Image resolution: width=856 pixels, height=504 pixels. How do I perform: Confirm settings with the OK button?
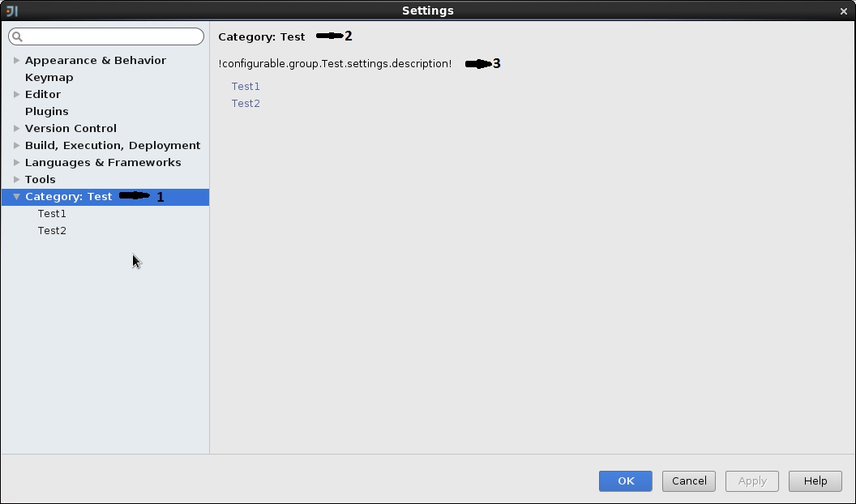[x=626, y=481]
